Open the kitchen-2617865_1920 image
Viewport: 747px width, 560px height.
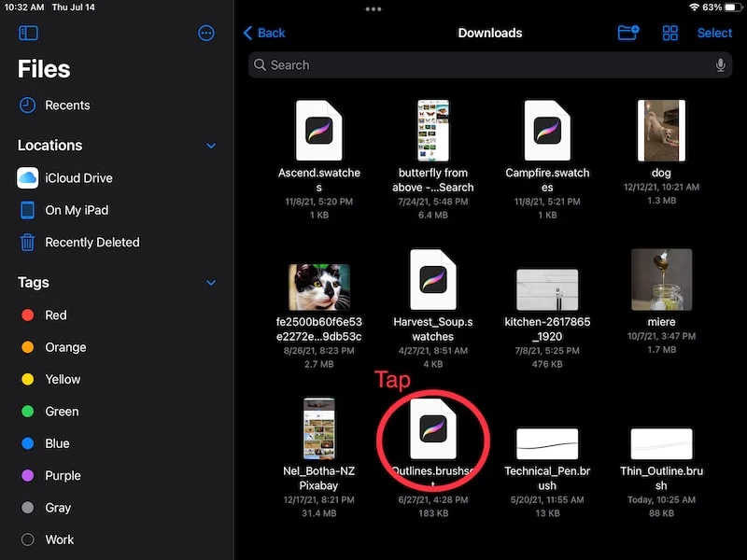pyautogui.click(x=547, y=289)
